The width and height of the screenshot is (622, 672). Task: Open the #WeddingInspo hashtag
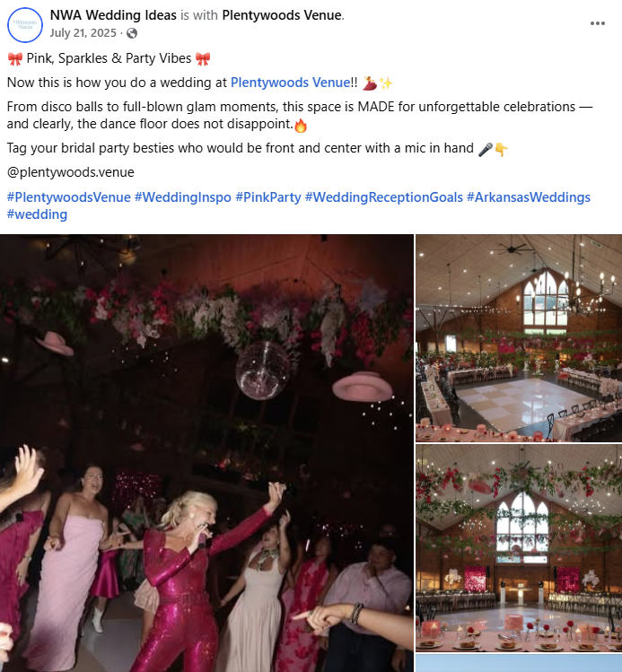[x=183, y=197]
